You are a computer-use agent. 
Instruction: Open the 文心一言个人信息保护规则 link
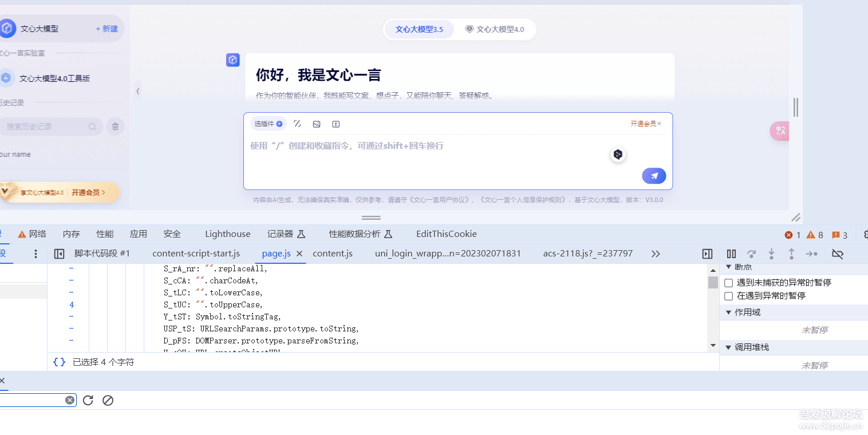[x=522, y=200]
